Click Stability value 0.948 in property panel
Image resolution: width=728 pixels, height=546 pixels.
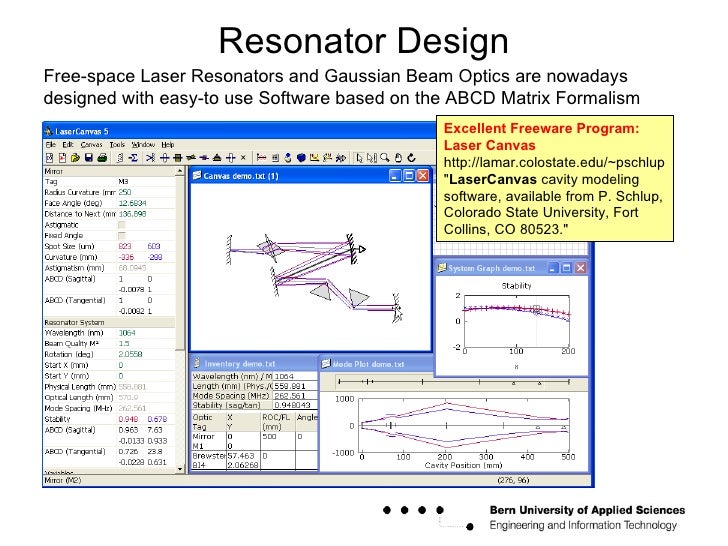tap(128, 419)
